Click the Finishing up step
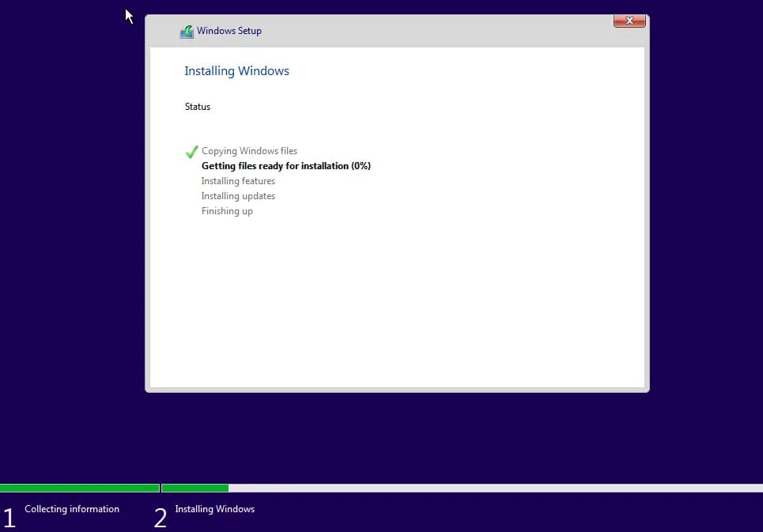 (x=227, y=211)
